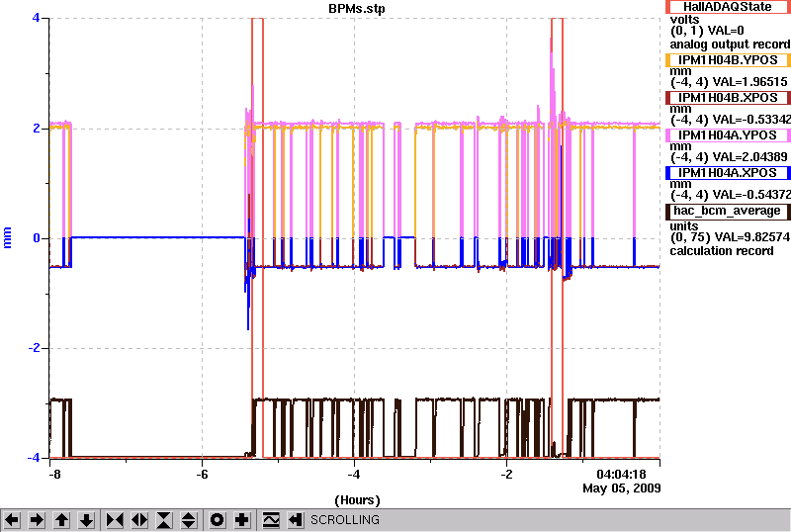Click the 04:04:18 timestamp
The width and height of the screenshot is (791, 532).
point(621,475)
